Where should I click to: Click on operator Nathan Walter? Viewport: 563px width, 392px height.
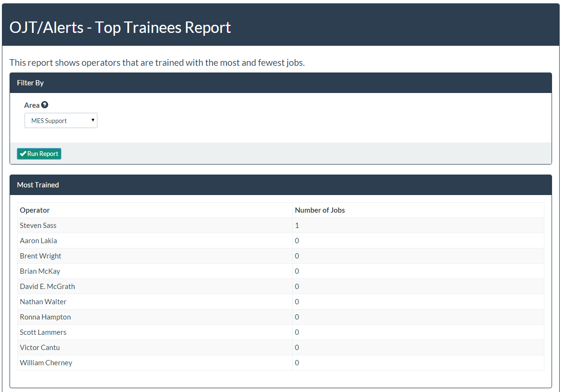click(x=43, y=302)
